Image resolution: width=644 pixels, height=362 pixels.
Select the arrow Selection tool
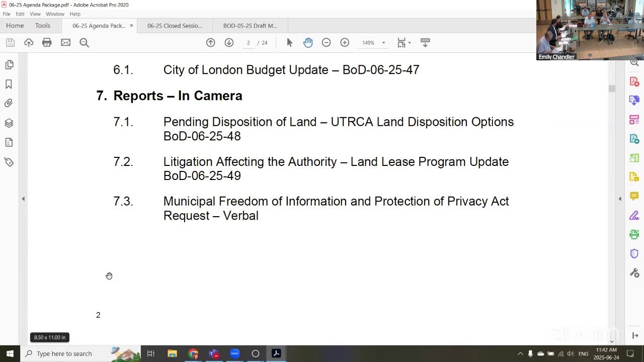click(289, 43)
